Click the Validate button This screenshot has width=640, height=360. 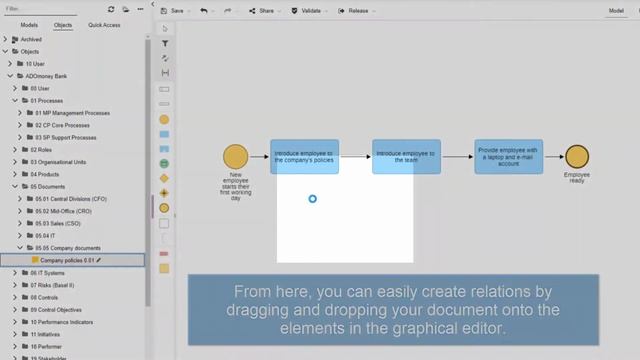coord(306,11)
